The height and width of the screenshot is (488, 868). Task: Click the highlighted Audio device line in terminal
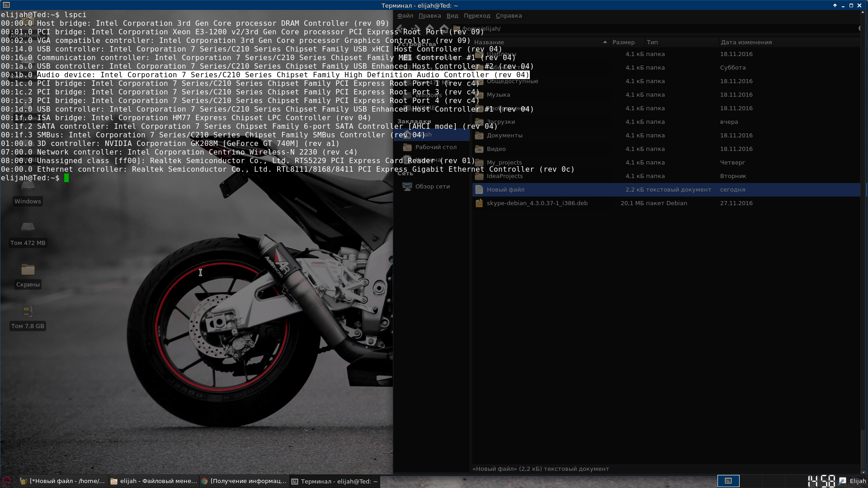click(283, 75)
